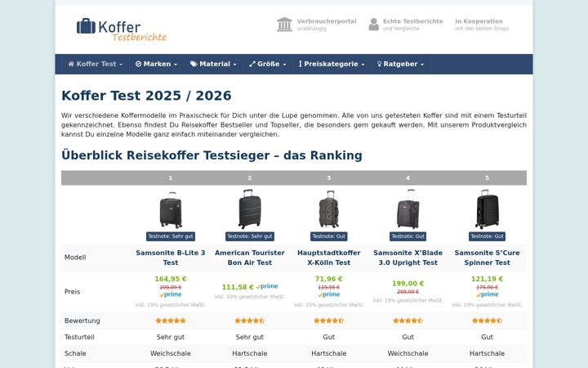Open the Hauptstadtkoffer X-Kölln Test link
This screenshot has height=368, width=588.
tap(329, 258)
